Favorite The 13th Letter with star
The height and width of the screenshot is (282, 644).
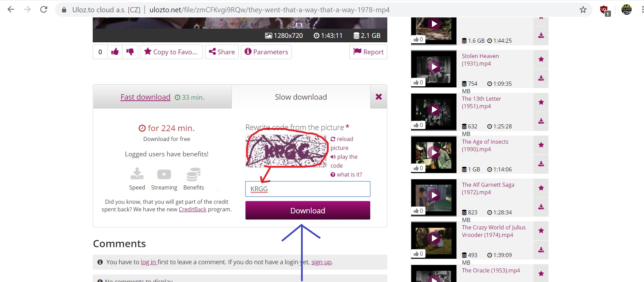pos(541,102)
